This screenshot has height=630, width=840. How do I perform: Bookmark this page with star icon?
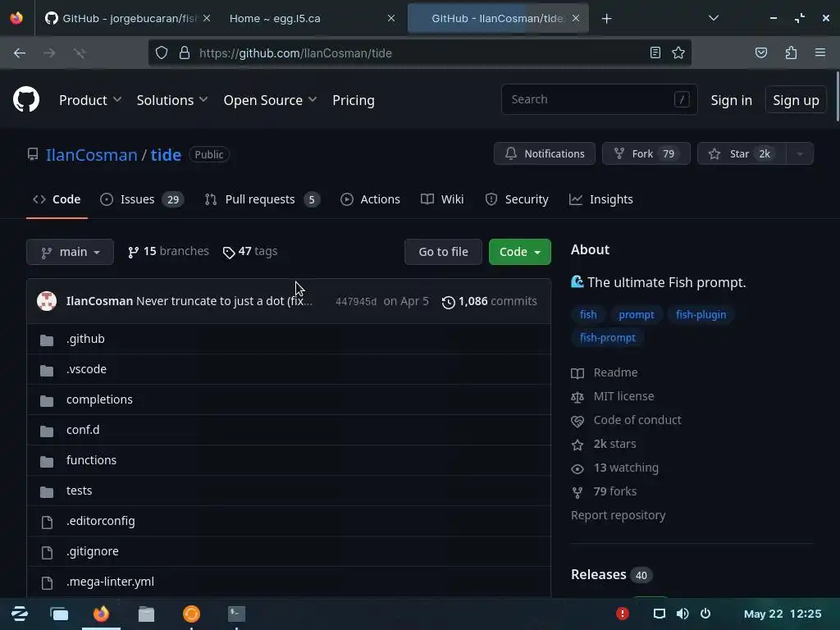point(678,53)
